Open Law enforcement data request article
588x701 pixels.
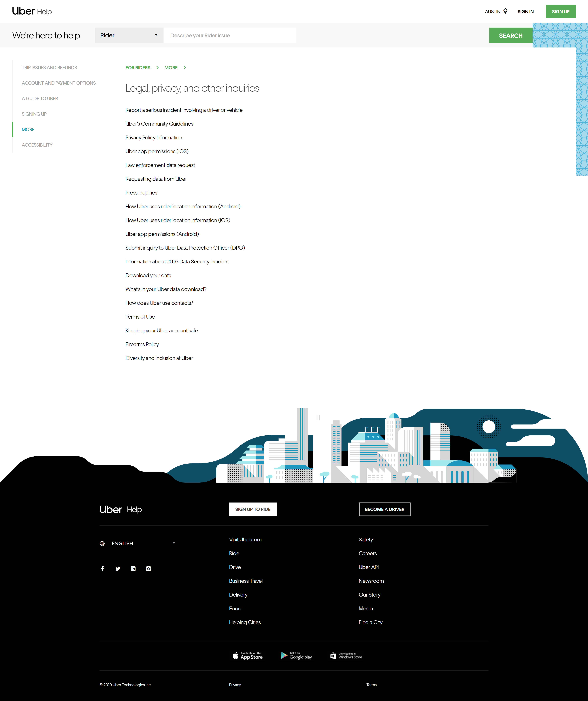point(160,165)
